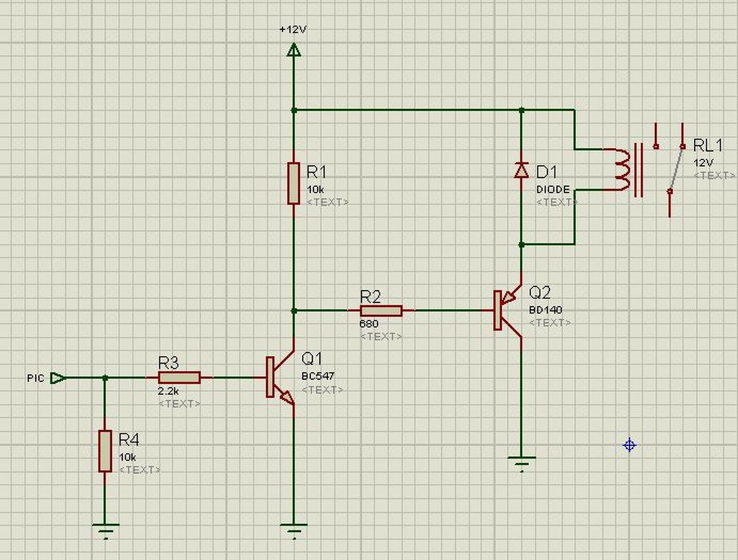Click the <TEXT> placeholder under BC547
Screen dimensions: 738x560
click(322, 390)
